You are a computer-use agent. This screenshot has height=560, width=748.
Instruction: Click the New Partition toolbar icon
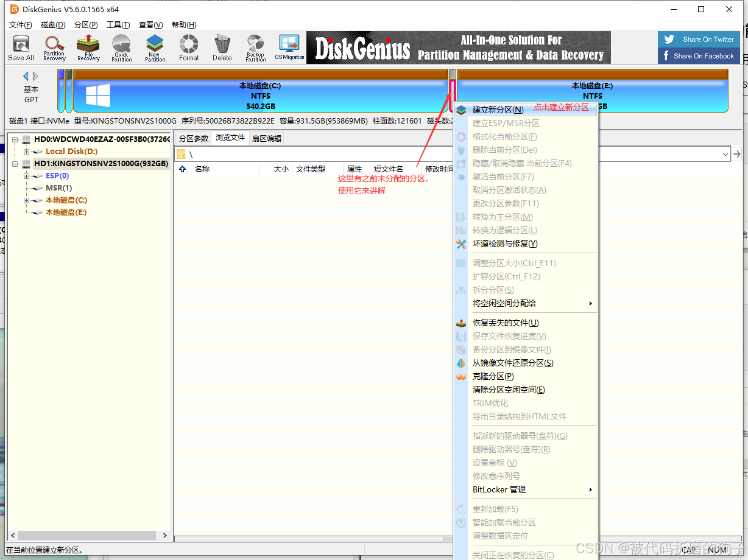(x=155, y=48)
